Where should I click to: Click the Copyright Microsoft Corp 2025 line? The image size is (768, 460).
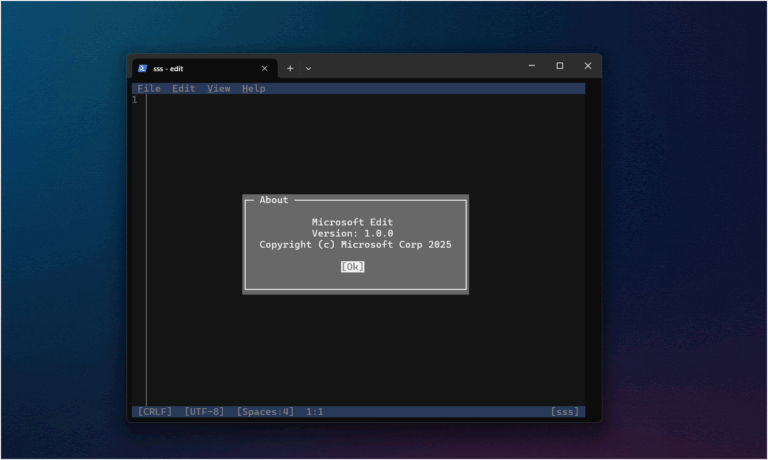[356, 244]
